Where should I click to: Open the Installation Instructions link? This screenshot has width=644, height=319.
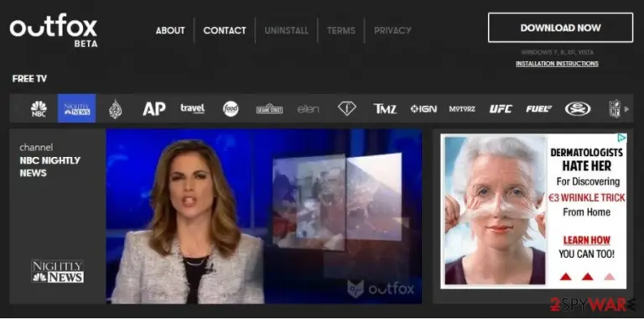point(557,64)
